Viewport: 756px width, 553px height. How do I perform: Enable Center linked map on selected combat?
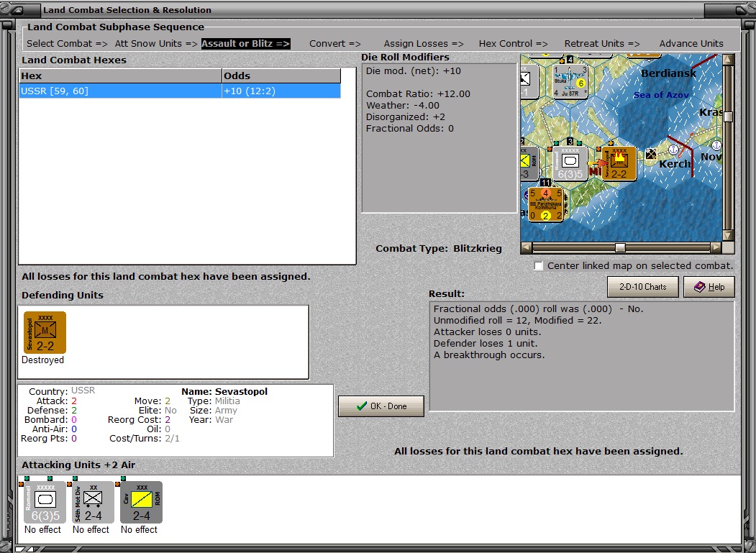pyautogui.click(x=539, y=265)
